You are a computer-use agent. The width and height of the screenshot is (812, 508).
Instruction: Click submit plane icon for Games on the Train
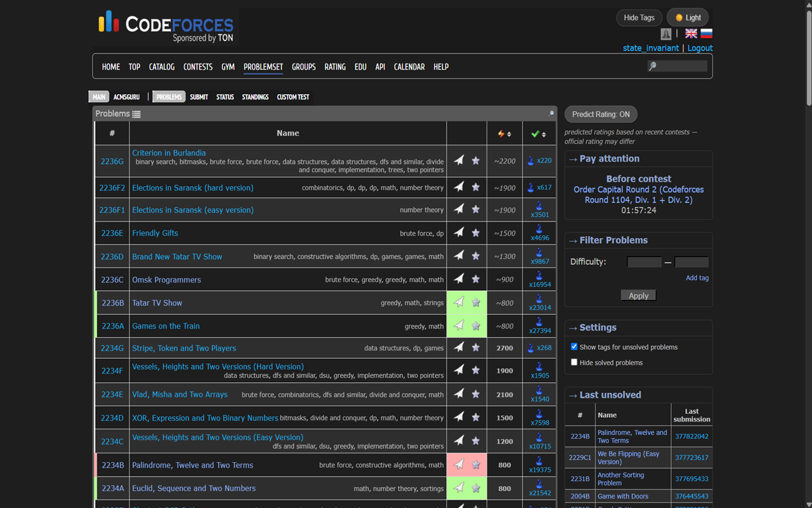[x=459, y=325]
